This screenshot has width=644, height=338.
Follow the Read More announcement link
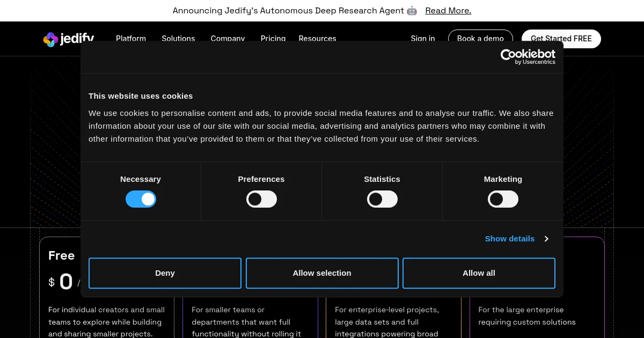[x=448, y=11]
